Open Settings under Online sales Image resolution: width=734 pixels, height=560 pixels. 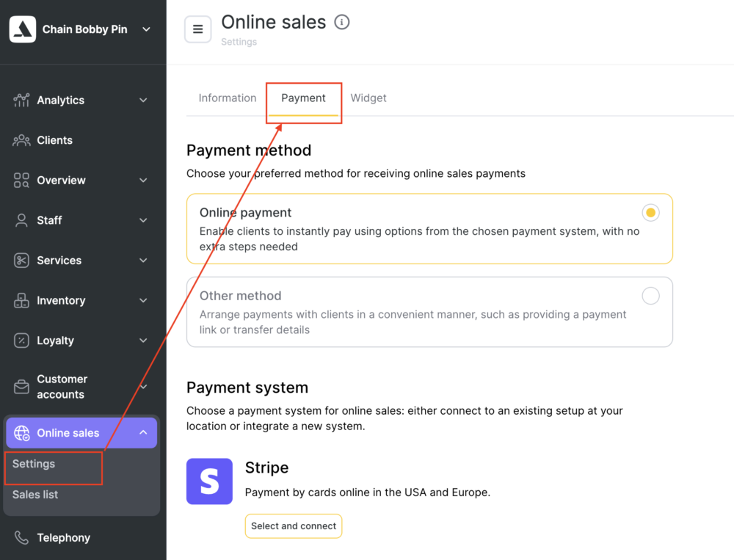(34, 464)
